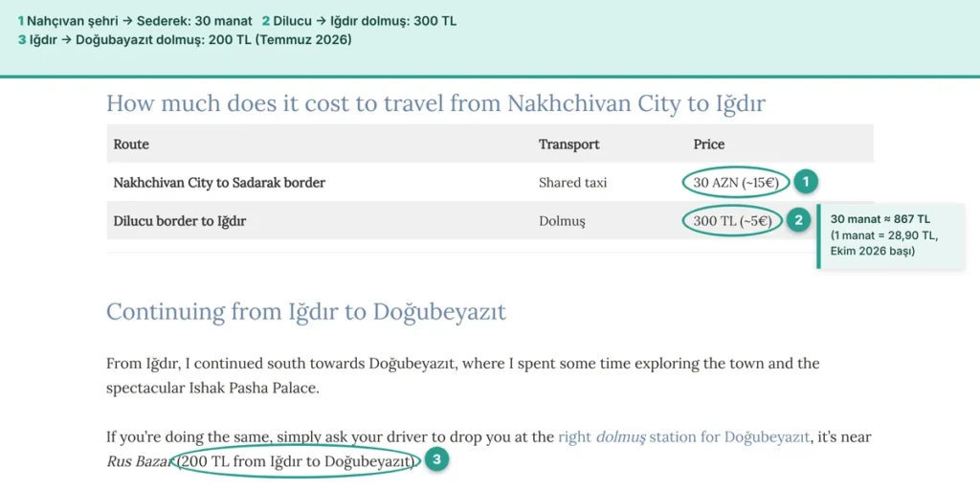Click the "Route" column header
Viewport: 980px width, 490px height.
pyautogui.click(x=131, y=145)
